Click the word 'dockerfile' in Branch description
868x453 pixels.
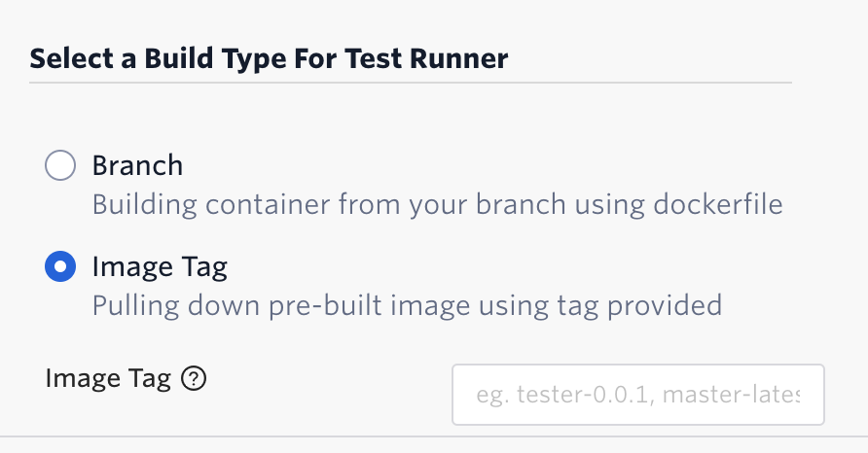pyautogui.click(x=718, y=204)
